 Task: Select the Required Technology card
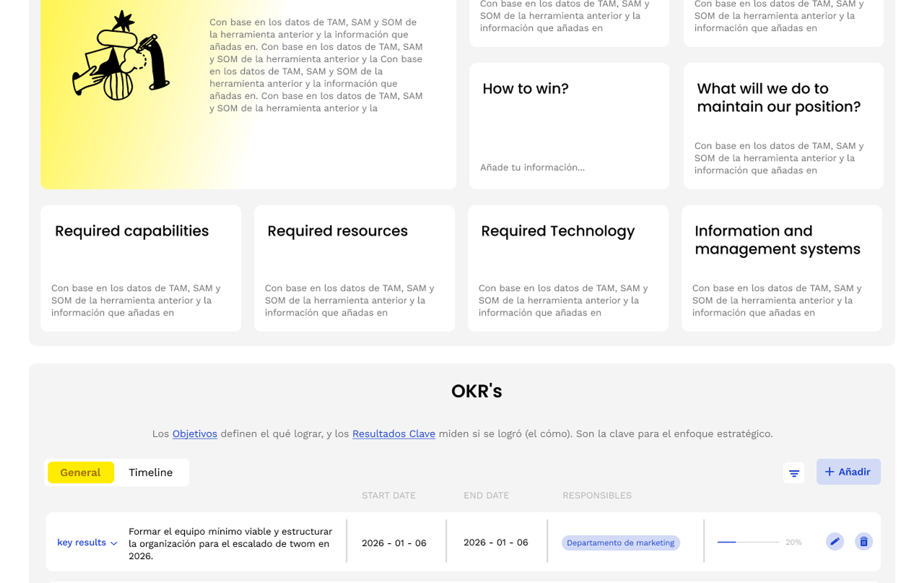(568, 268)
